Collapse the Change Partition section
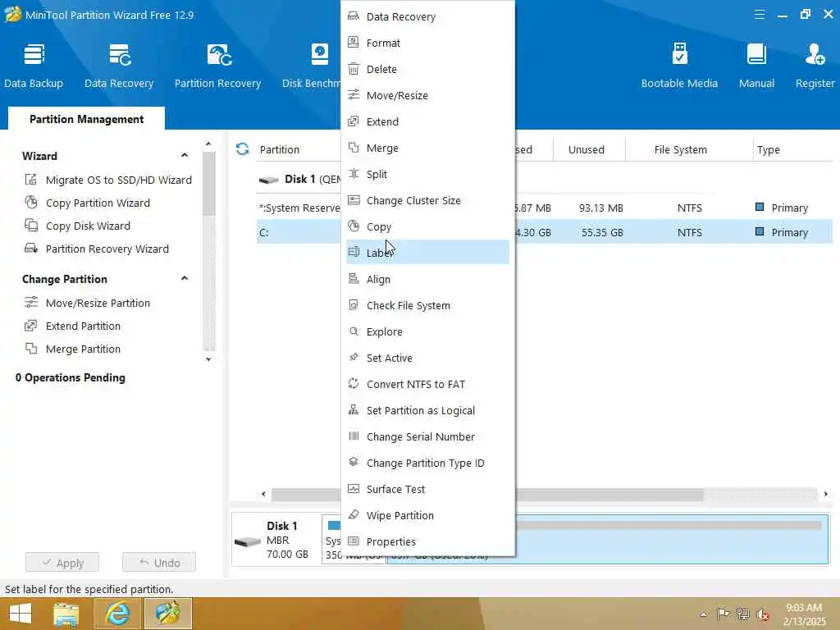 (x=185, y=278)
